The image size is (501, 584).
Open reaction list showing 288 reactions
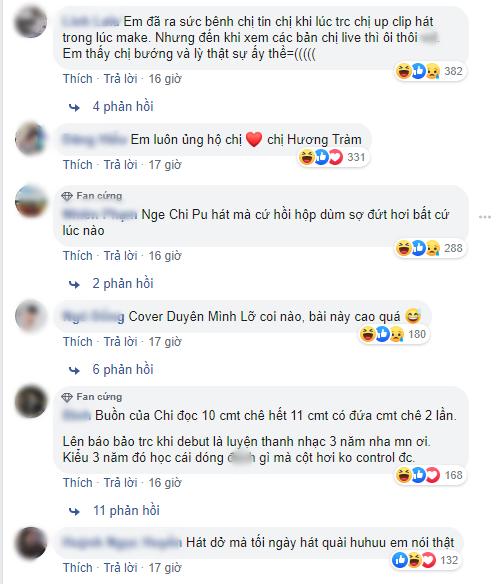coord(430,248)
